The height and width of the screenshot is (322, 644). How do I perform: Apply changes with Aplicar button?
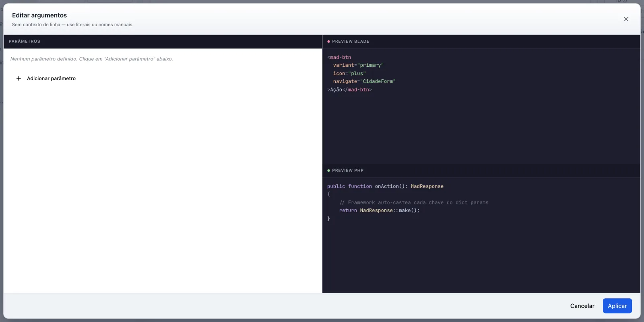[617, 306]
